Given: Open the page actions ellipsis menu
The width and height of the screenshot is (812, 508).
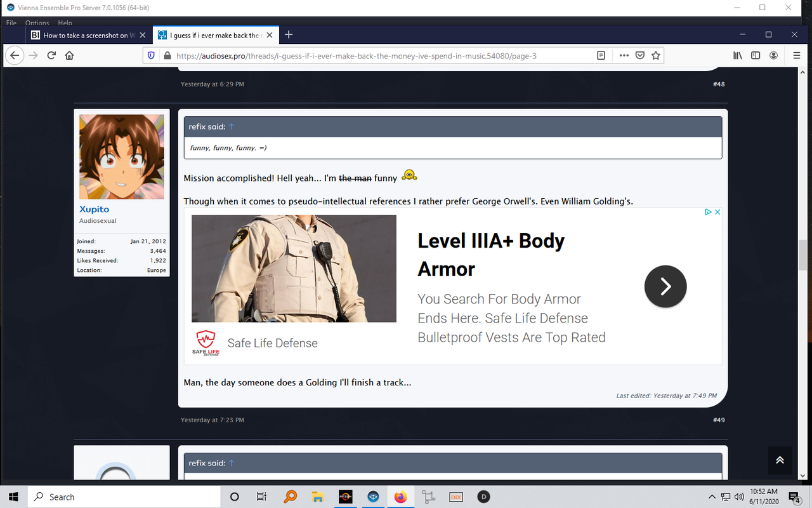Looking at the screenshot, I should (x=624, y=55).
